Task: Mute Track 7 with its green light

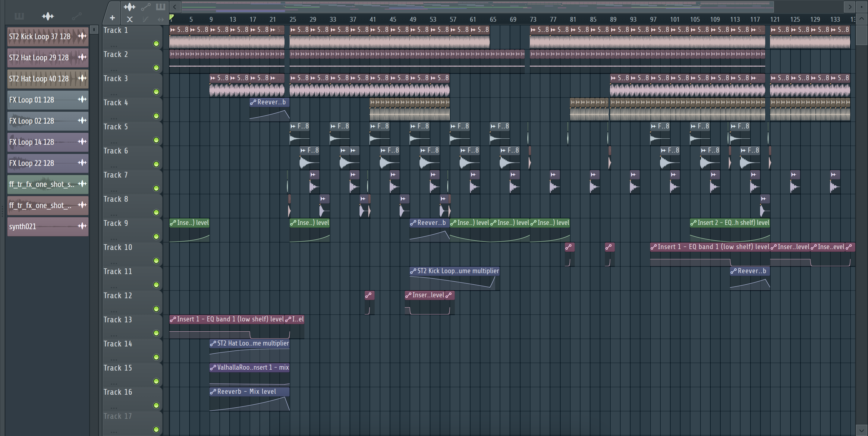Action: [156, 188]
